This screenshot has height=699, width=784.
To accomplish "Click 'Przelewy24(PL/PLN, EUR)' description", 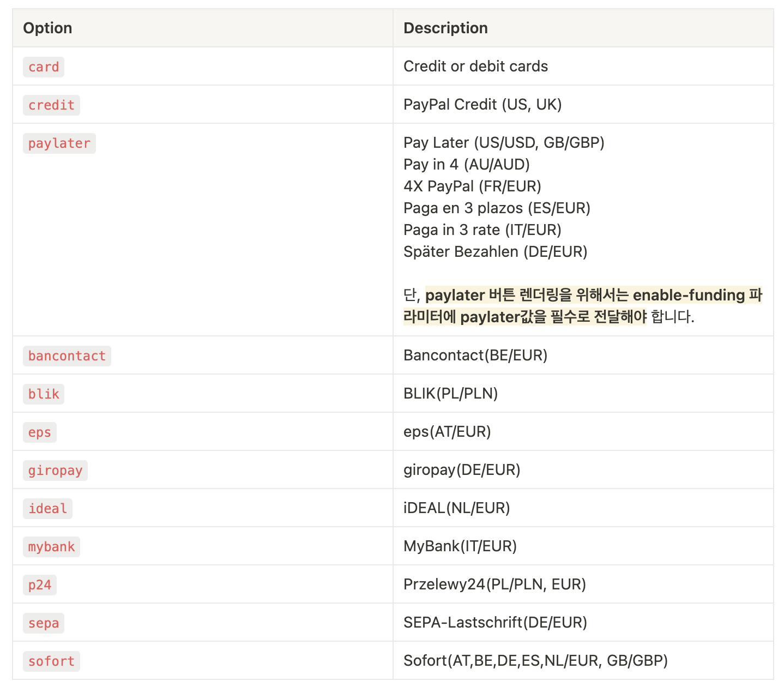I will 494,584.
